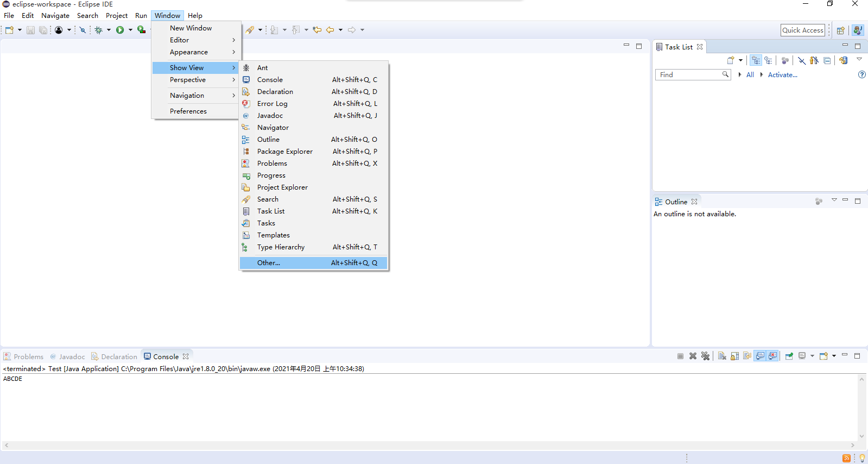Open Perspective submenu in Window menu

(x=196, y=79)
